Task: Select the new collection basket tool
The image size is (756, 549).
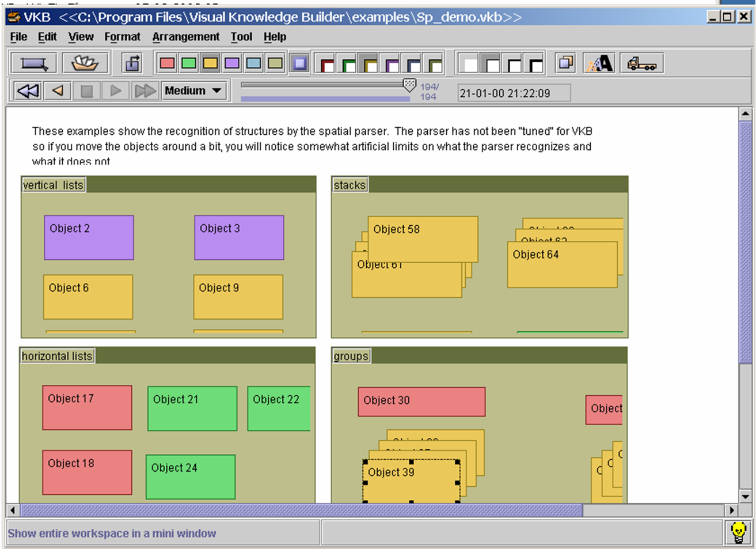Action: click(x=85, y=63)
